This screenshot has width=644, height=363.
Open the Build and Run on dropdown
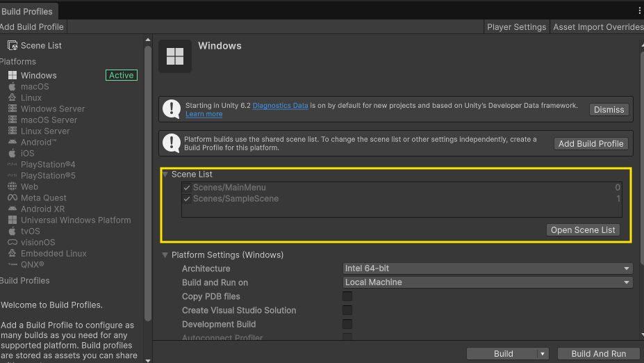tap(488, 282)
